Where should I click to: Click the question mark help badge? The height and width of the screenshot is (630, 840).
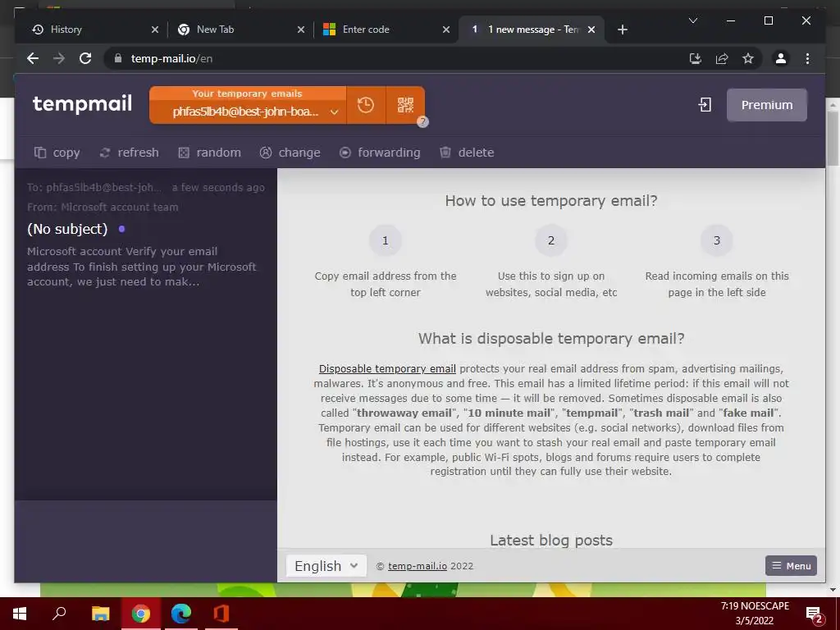pyautogui.click(x=422, y=121)
